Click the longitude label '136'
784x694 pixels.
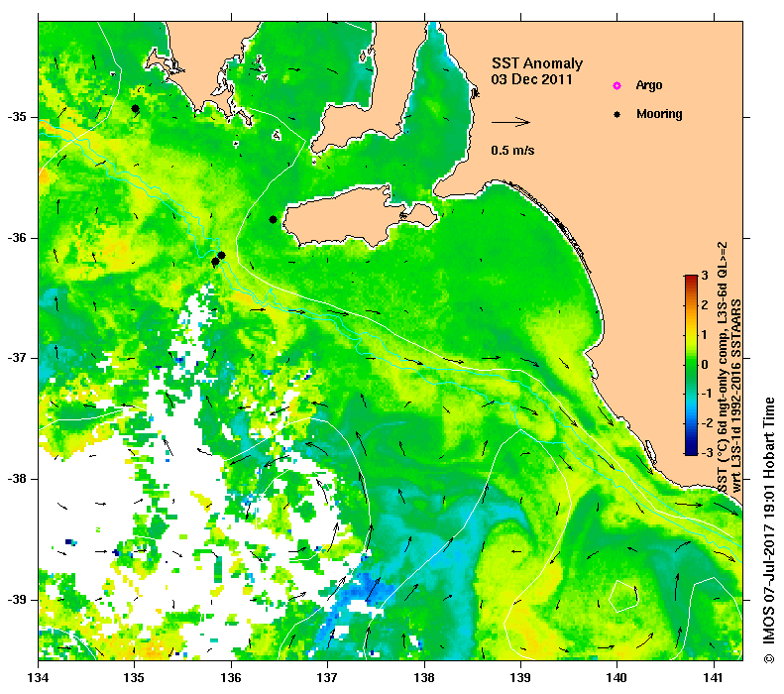(232, 678)
